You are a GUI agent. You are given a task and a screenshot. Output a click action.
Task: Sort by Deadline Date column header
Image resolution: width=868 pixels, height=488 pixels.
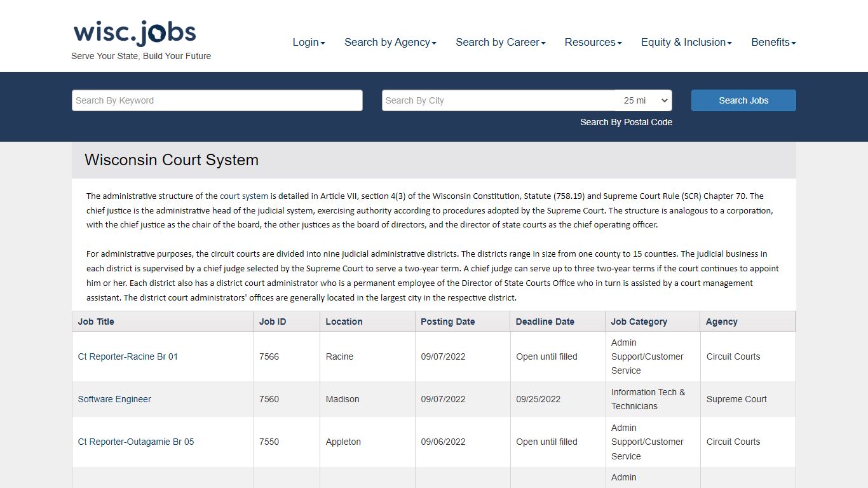tap(558, 322)
